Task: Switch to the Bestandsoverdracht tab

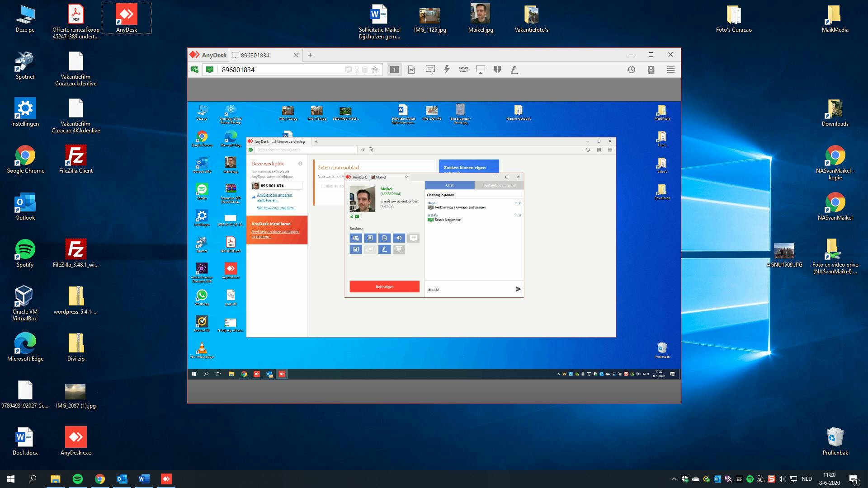Action: 499,185
